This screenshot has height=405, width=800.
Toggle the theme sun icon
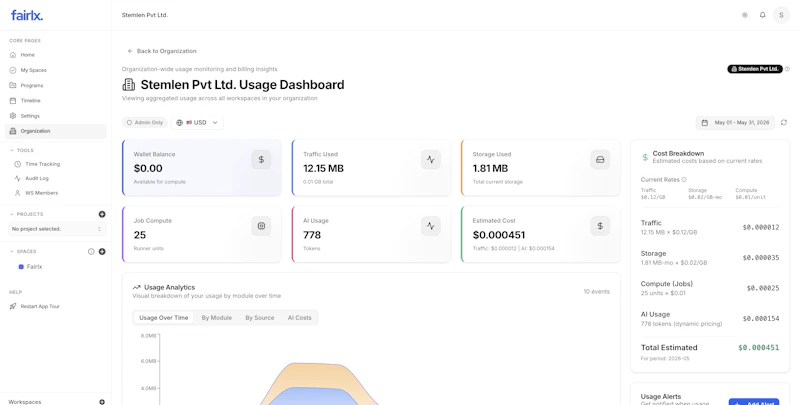(x=745, y=15)
